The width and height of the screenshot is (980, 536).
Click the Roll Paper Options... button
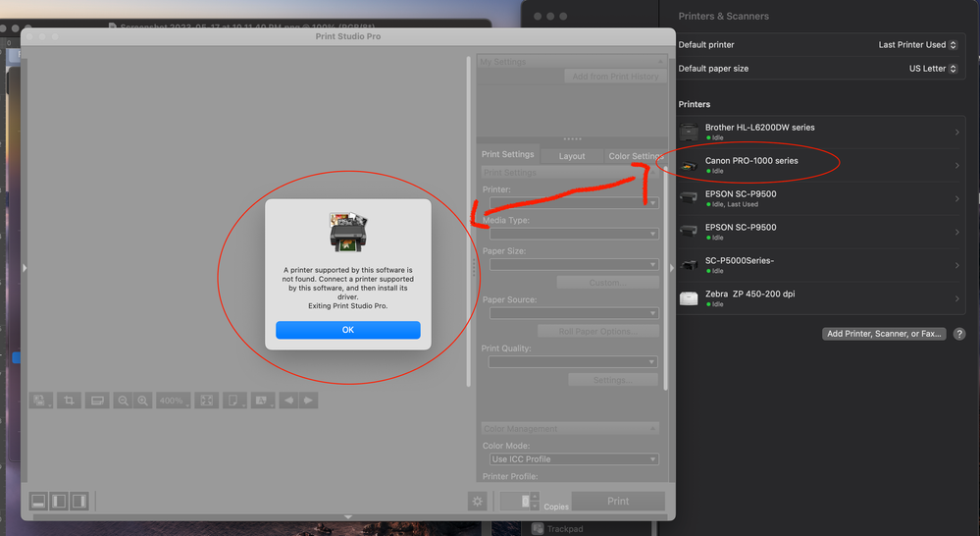(598, 331)
